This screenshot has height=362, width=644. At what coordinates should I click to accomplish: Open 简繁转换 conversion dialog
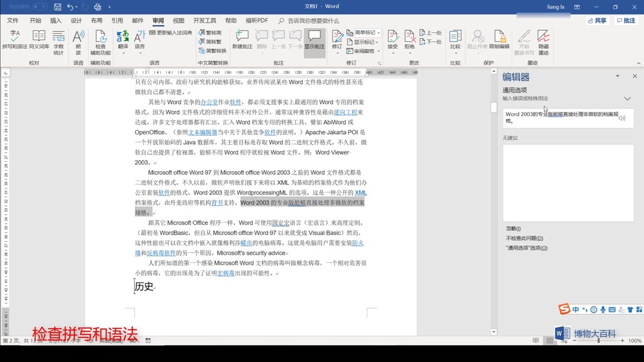tap(212, 51)
